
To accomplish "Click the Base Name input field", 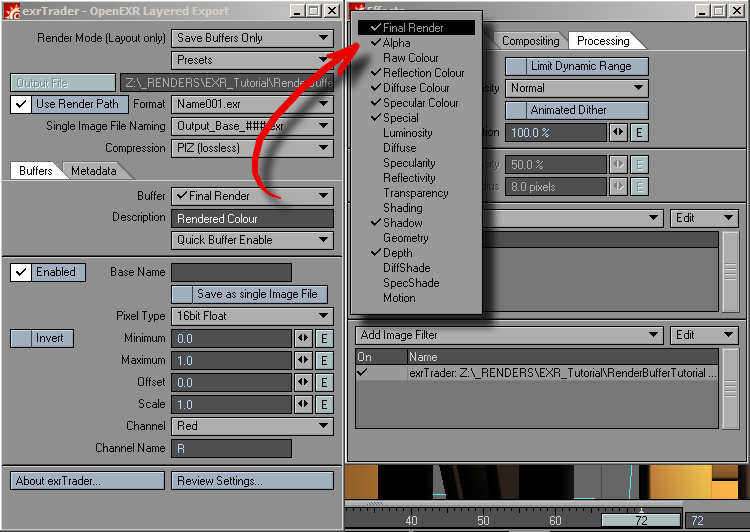I will coord(231,272).
